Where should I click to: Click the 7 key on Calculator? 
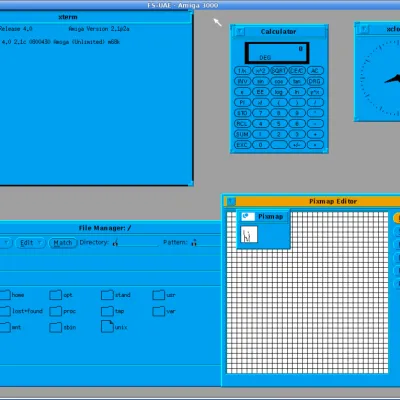(x=260, y=113)
